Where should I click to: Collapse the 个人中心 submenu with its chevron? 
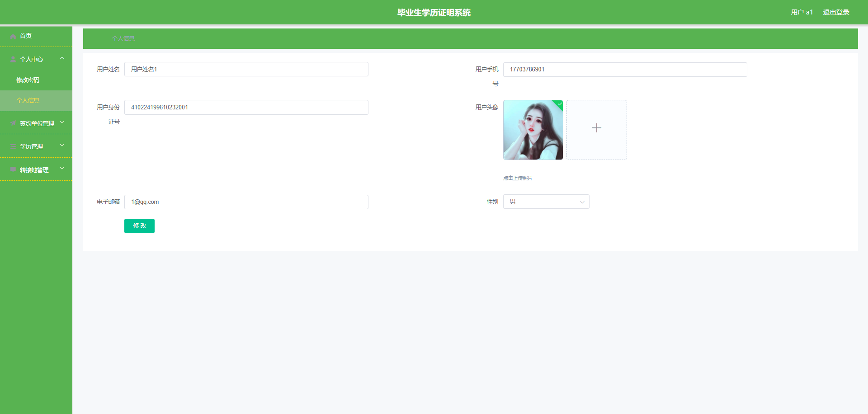(62, 58)
